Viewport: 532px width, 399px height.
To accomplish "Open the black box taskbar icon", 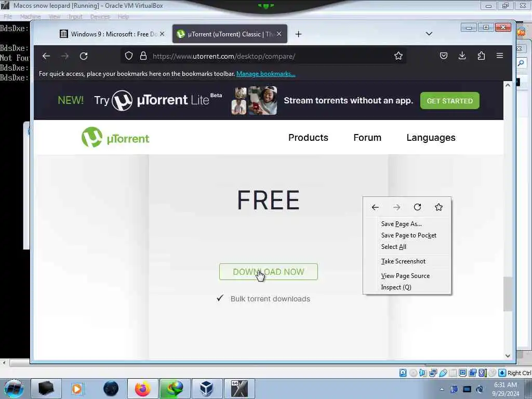I will (46, 389).
